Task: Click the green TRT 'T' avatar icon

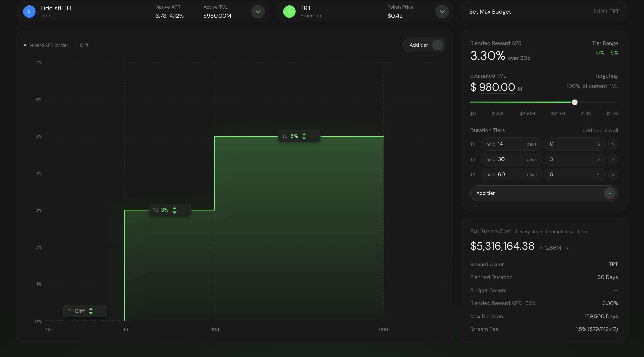Action: (289, 12)
